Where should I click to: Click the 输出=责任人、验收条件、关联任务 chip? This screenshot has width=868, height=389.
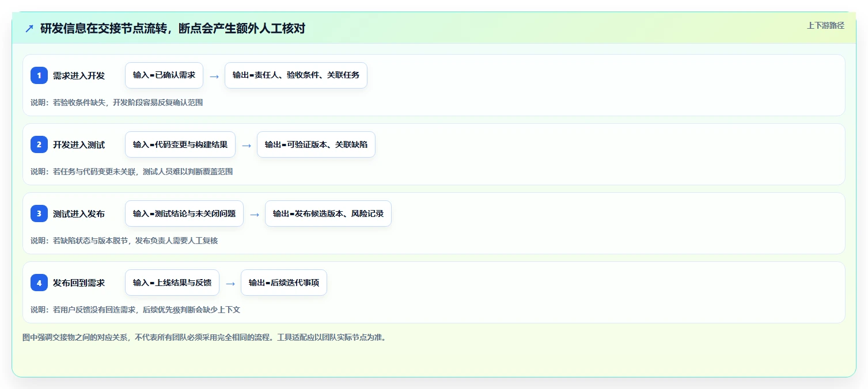296,75
